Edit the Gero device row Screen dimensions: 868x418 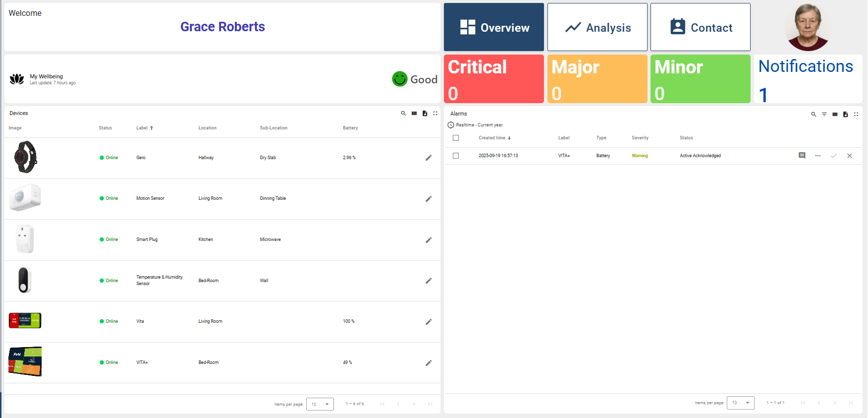tap(429, 158)
